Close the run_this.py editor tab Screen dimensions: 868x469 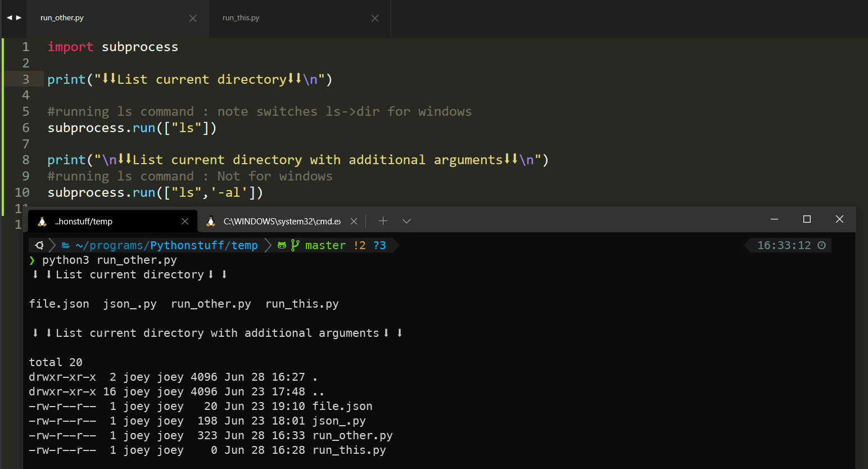(x=375, y=19)
